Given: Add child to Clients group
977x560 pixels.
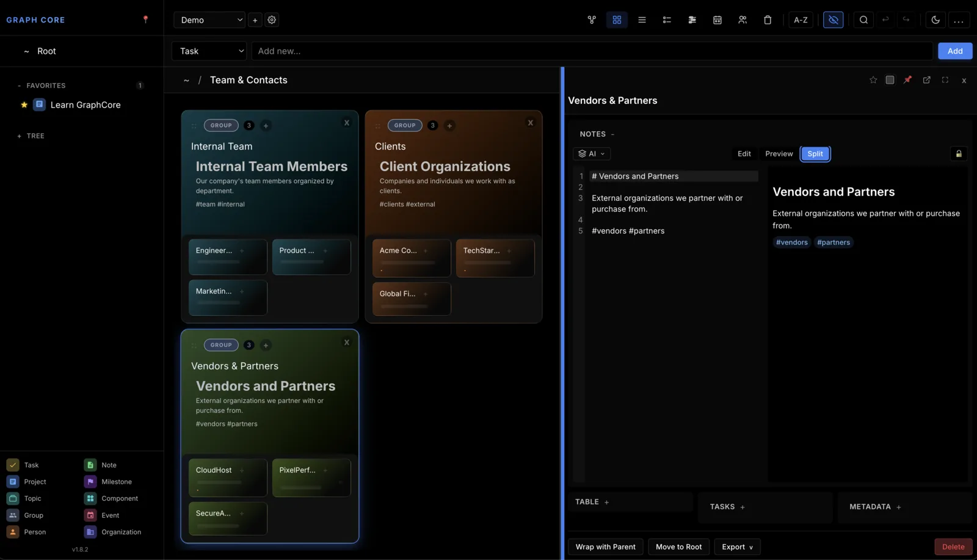Looking at the screenshot, I should coord(449,126).
